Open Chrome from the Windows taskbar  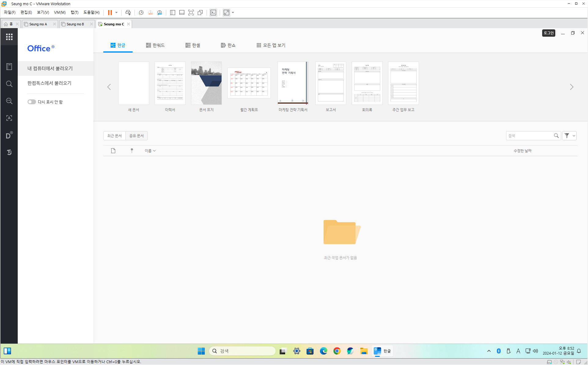[337, 351]
